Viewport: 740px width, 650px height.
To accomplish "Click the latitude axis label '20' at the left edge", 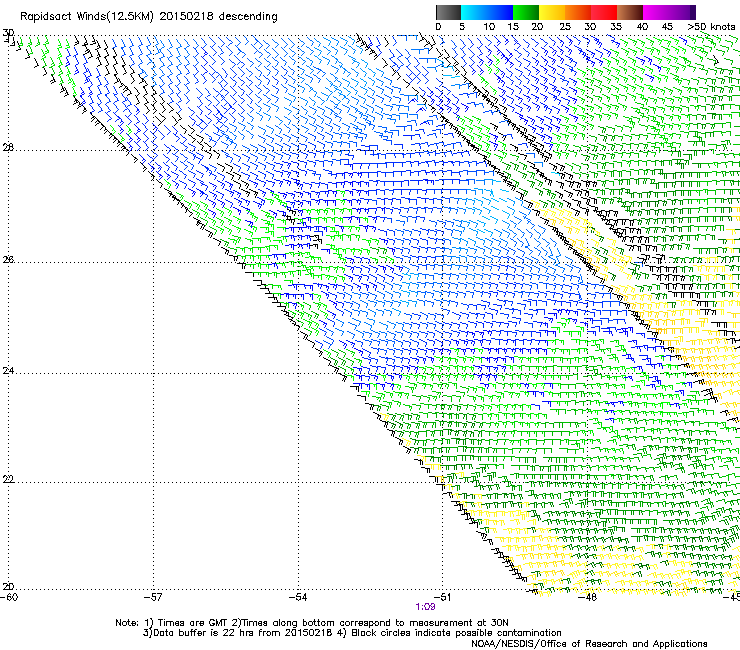I will [8, 586].
